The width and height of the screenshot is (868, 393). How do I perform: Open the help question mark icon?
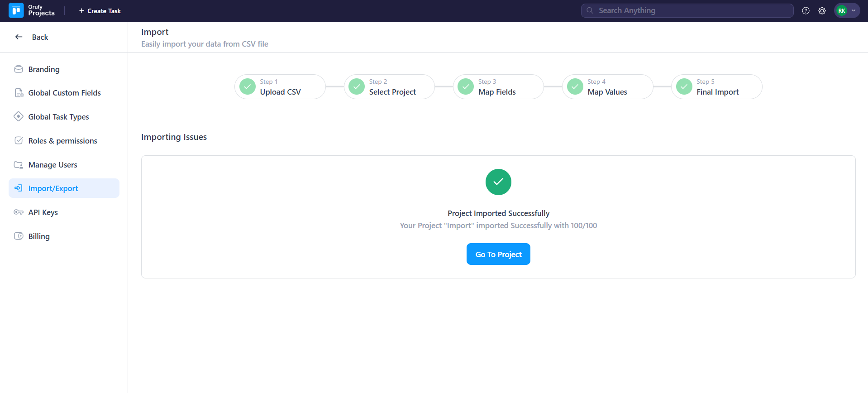[x=806, y=11]
